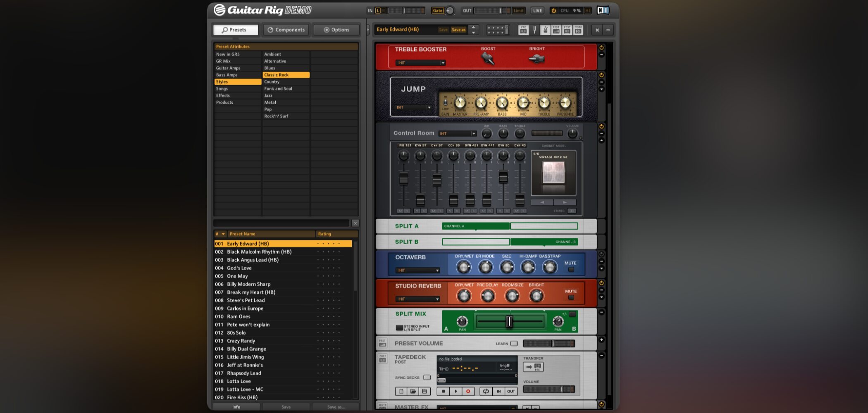Open the Octaverb INIT preset dropdown
This screenshot has width=868, height=413.
click(417, 271)
